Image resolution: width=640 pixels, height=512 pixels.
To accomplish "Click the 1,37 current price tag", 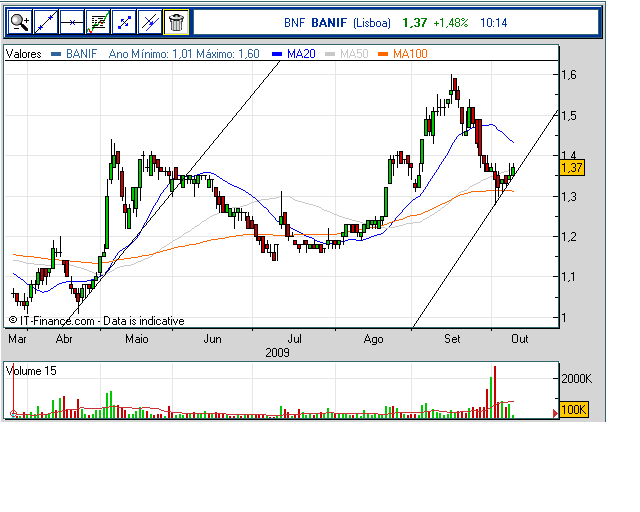I will (x=573, y=168).
